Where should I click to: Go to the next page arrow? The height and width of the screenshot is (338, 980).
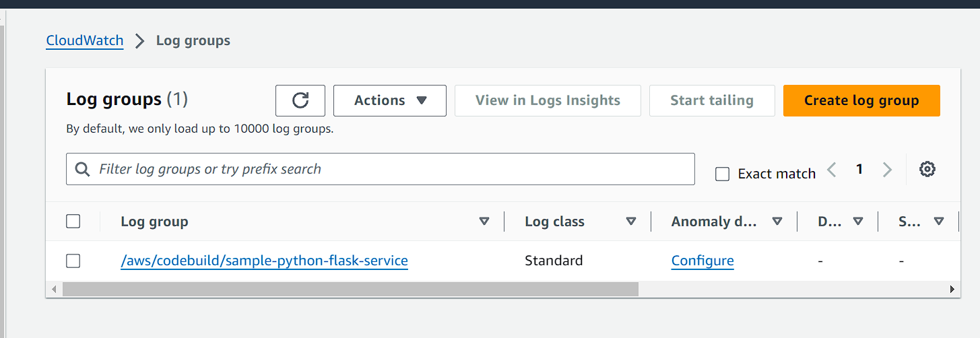(887, 170)
